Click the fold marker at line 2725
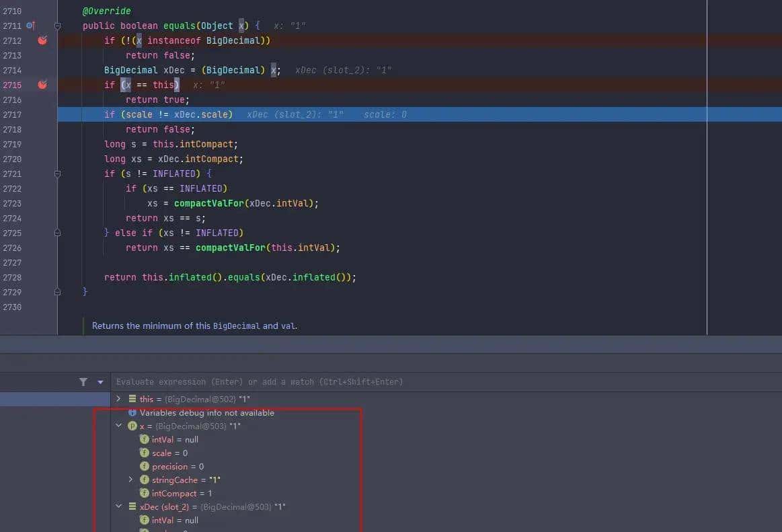The width and height of the screenshot is (782, 532). coord(57,233)
